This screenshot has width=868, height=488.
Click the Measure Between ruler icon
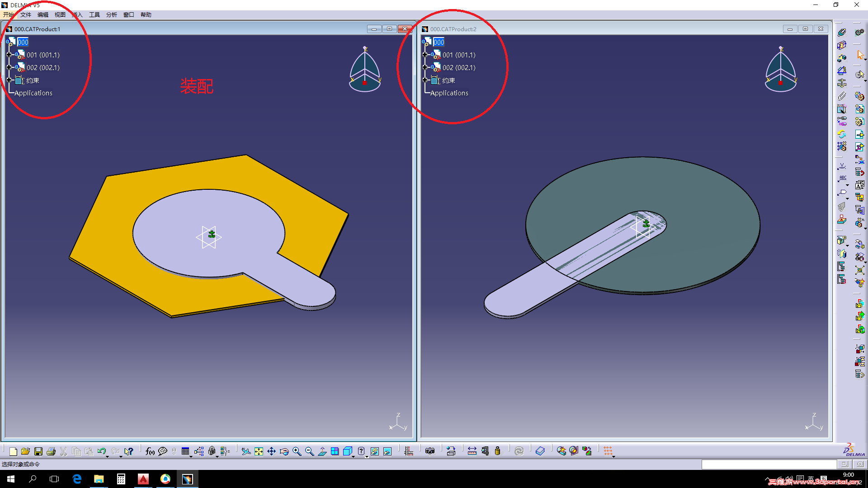[x=472, y=451]
